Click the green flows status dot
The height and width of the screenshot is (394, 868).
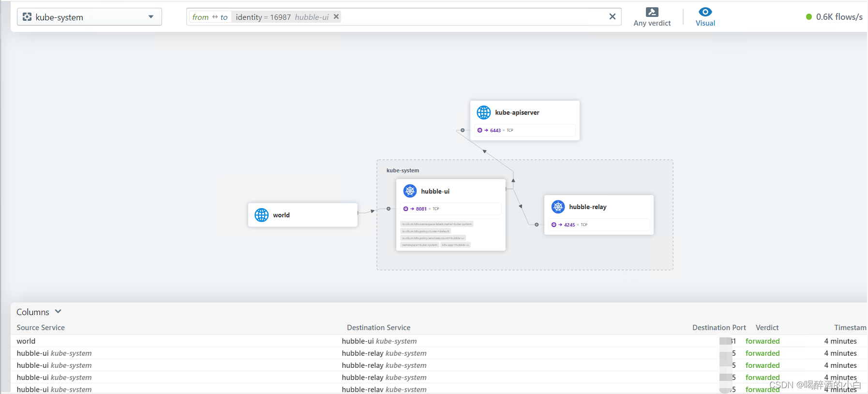[809, 17]
